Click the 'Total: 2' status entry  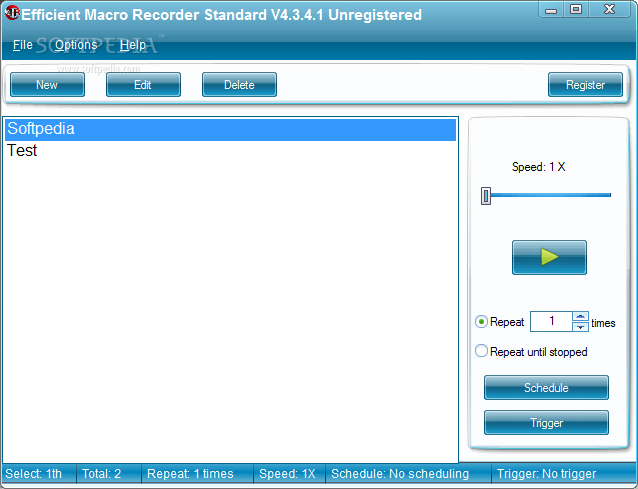tap(102, 474)
